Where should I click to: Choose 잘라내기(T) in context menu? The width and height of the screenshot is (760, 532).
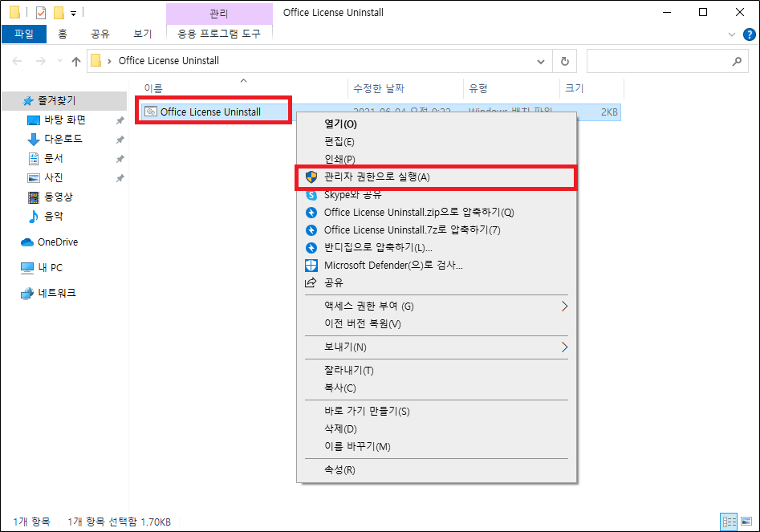pyautogui.click(x=437, y=371)
